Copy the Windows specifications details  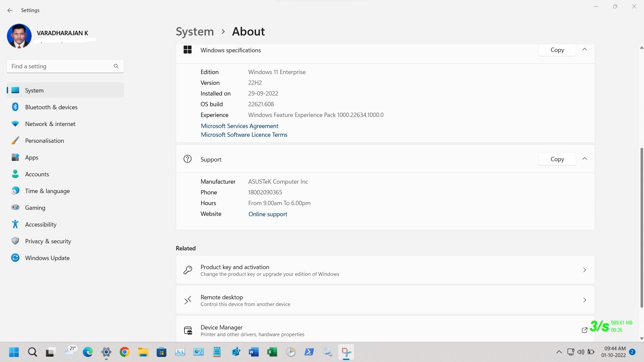click(x=556, y=50)
